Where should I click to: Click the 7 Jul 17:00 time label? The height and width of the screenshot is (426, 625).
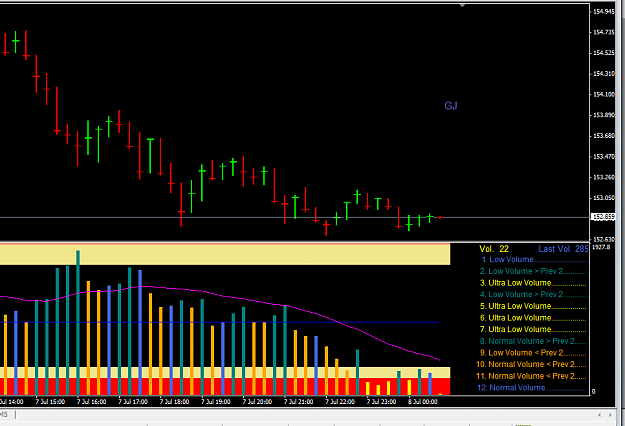pos(133,402)
